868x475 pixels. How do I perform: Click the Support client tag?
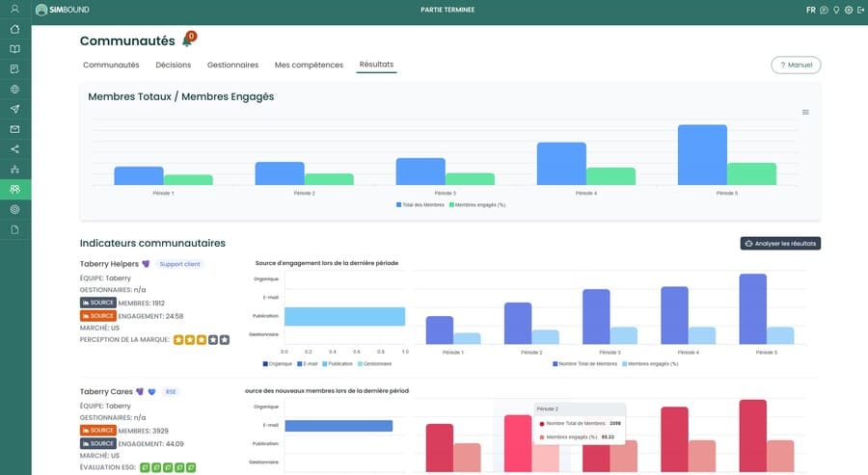180,264
